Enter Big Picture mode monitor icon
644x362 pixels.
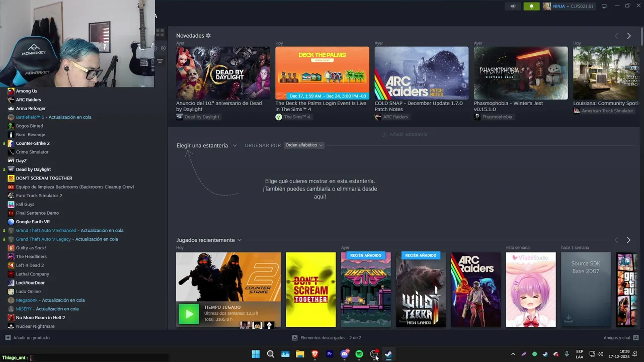[604, 7]
